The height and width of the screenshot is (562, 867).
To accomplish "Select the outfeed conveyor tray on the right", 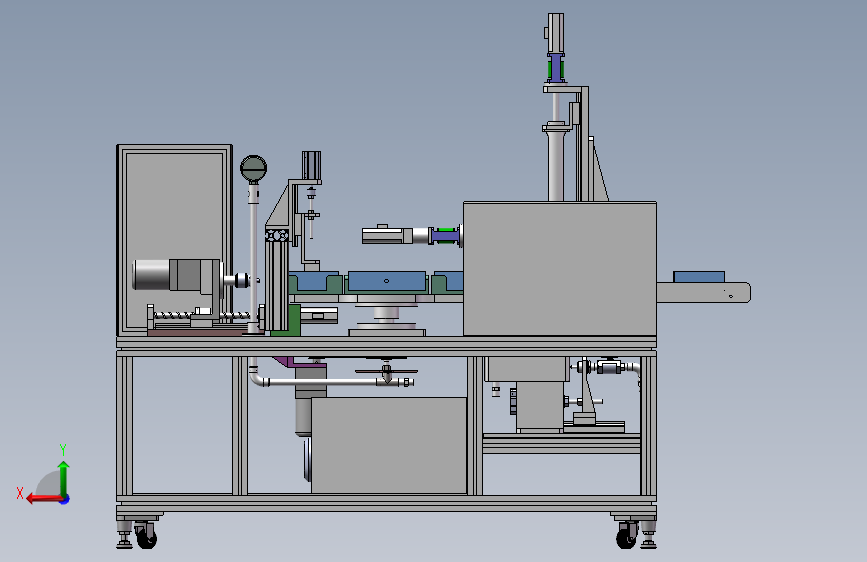I will point(703,292).
